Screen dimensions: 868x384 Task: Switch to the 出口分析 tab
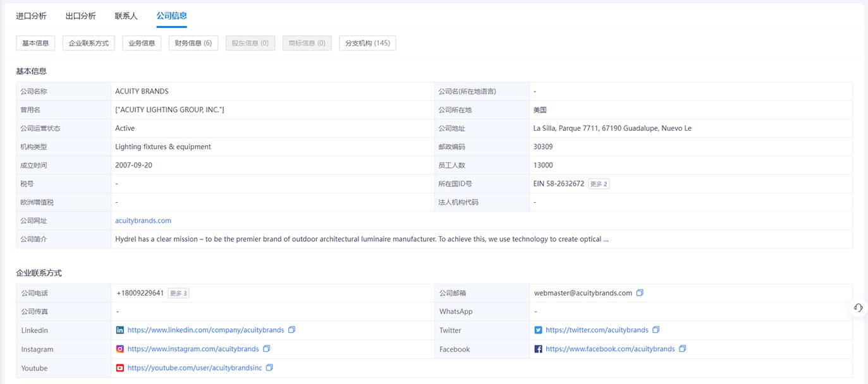point(80,16)
